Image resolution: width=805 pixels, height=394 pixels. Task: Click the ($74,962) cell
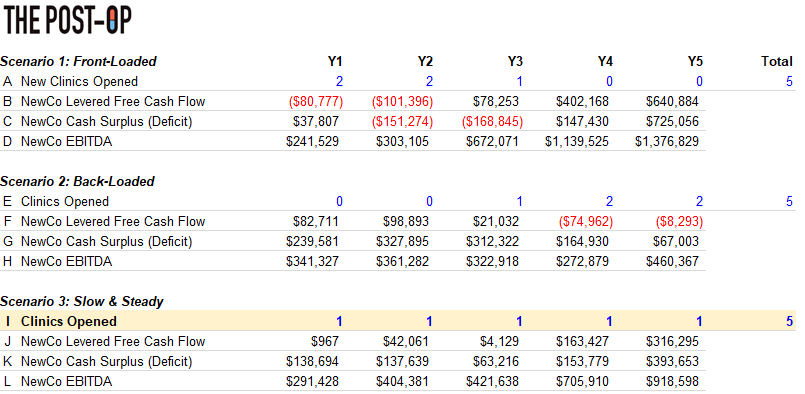pos(586,221)
